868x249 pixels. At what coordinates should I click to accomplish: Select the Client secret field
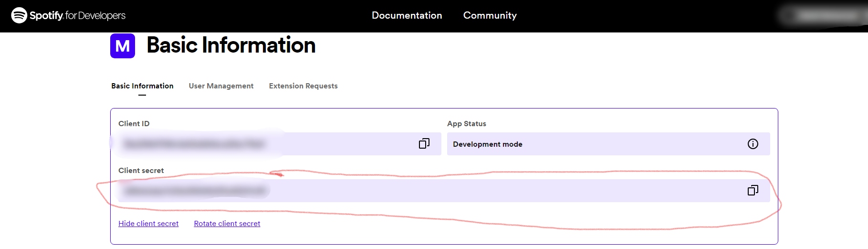click(x=444, y=191)
